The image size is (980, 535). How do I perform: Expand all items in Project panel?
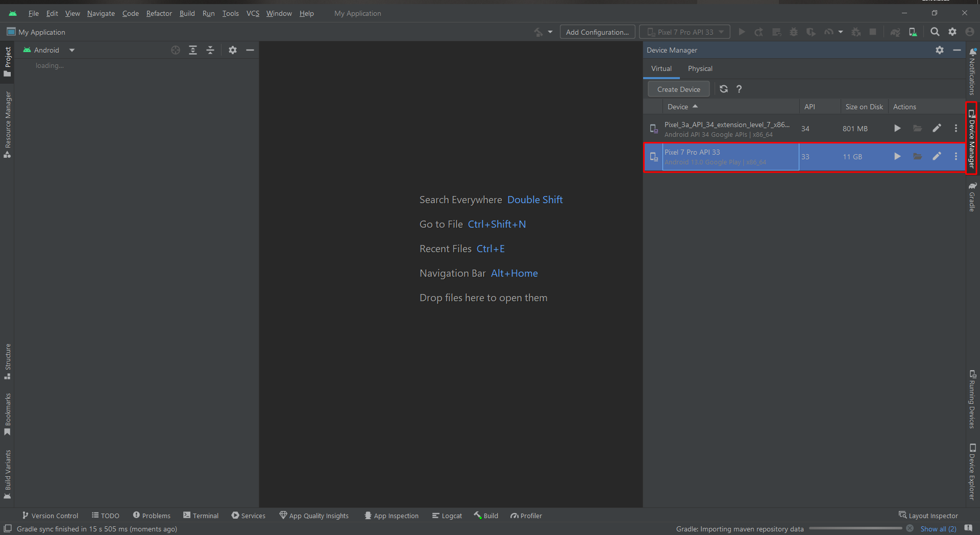coord(193,50)
